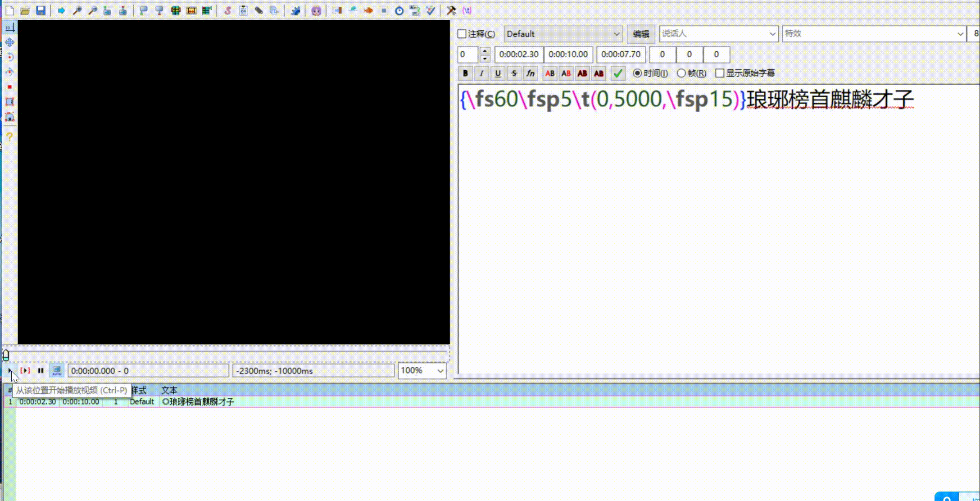Click the hammer Options icon

point(451,10)
